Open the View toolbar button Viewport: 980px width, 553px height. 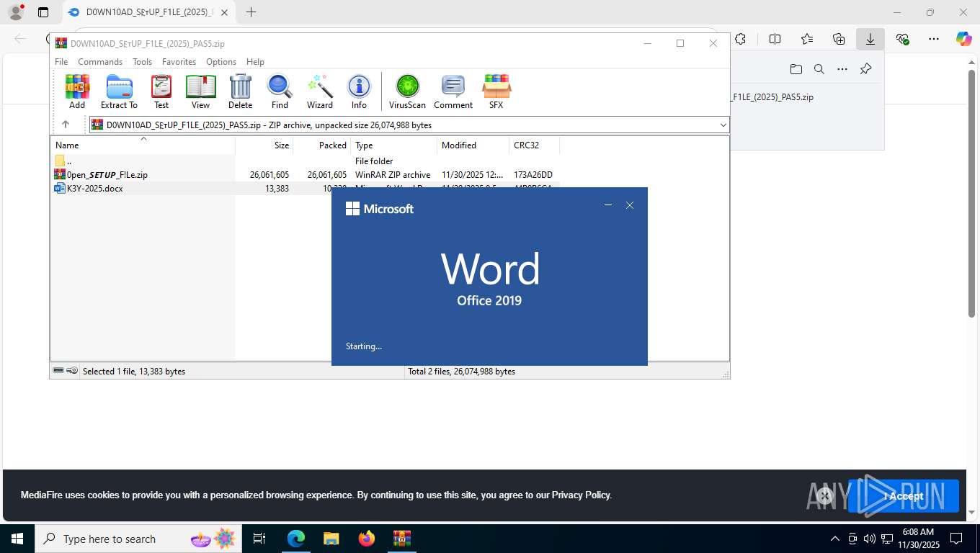201,91
